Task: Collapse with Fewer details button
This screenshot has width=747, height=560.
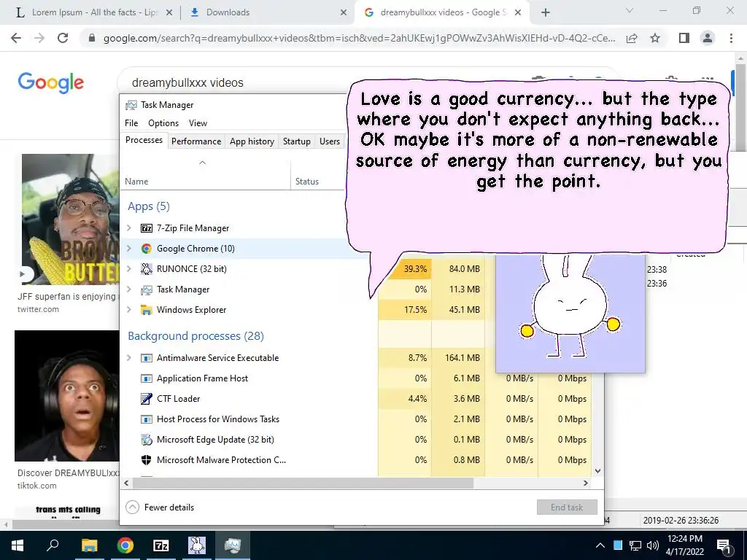Action: coord(160,507)
